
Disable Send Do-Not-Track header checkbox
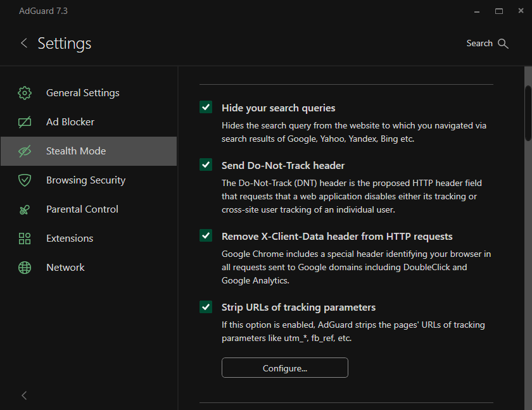click(206, 165)
